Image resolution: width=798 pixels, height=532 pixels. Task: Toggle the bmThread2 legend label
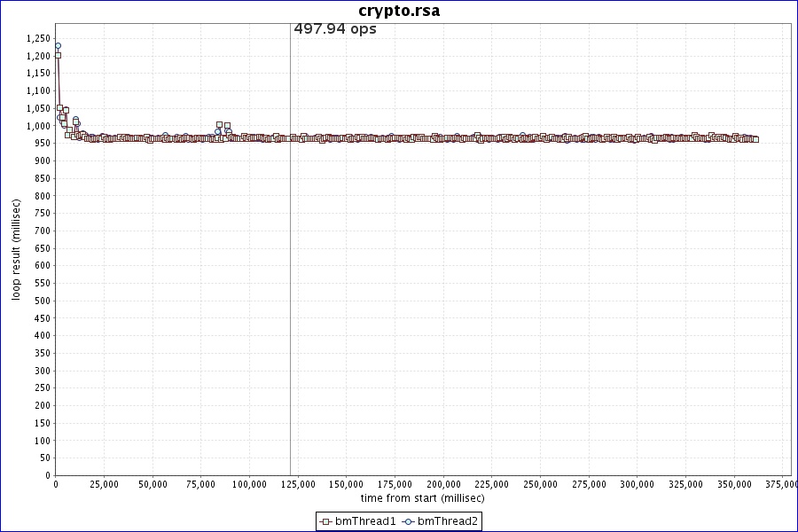(448, 521)
